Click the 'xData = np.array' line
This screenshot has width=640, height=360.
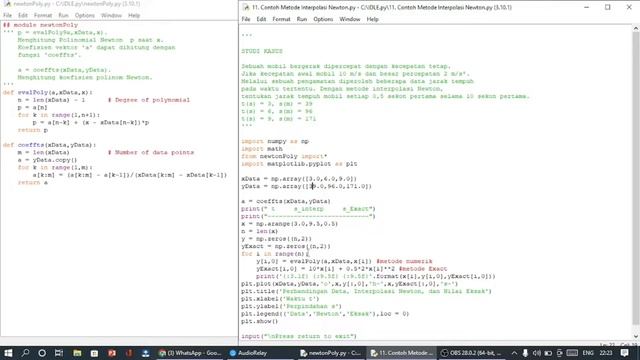click(299, 179)
